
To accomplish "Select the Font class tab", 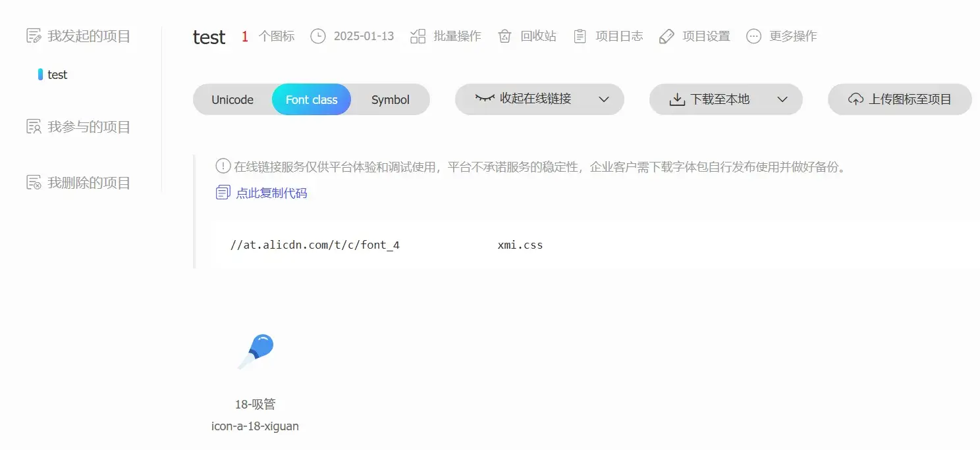I will (x=312, y=99).
